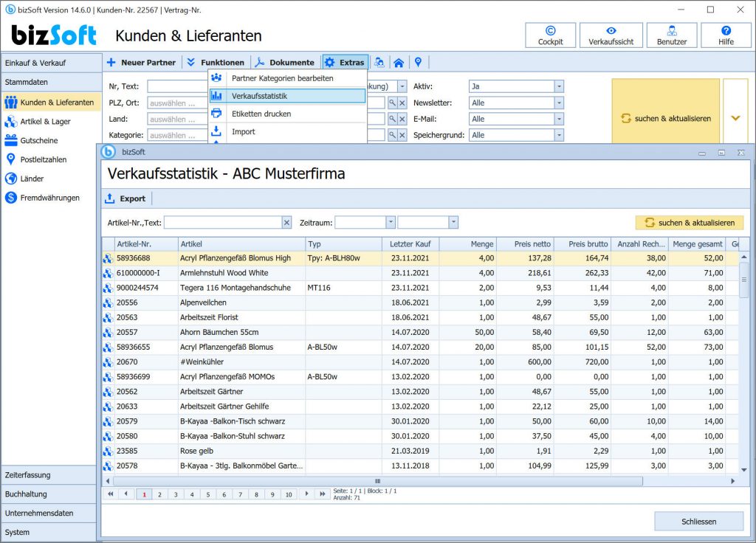756x543 pixels.
Task: Click the Schliessen button
Action: 698,522
